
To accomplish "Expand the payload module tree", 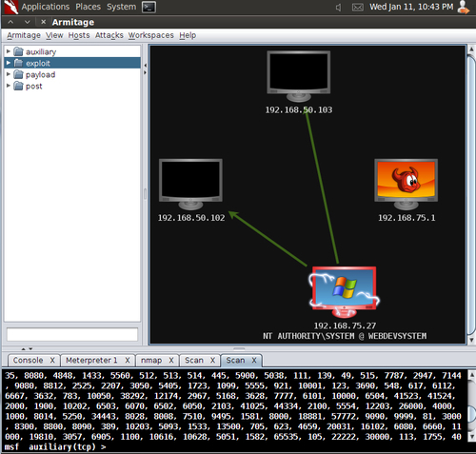I will click(9, 74).
